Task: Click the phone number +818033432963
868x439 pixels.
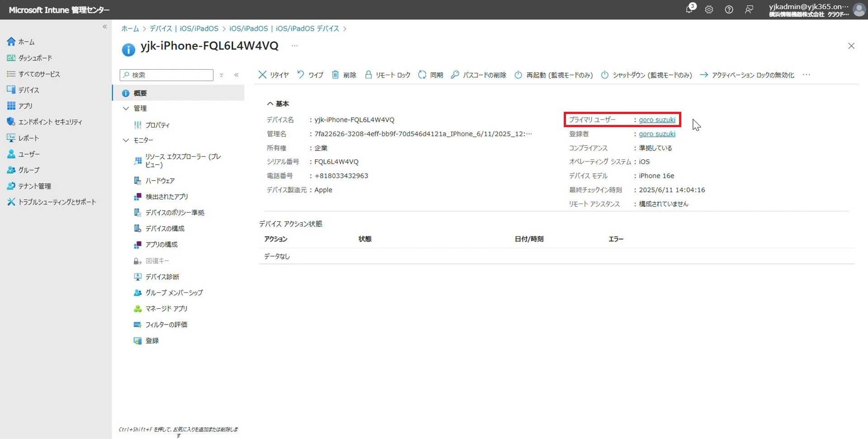Action: coord(341,176)
